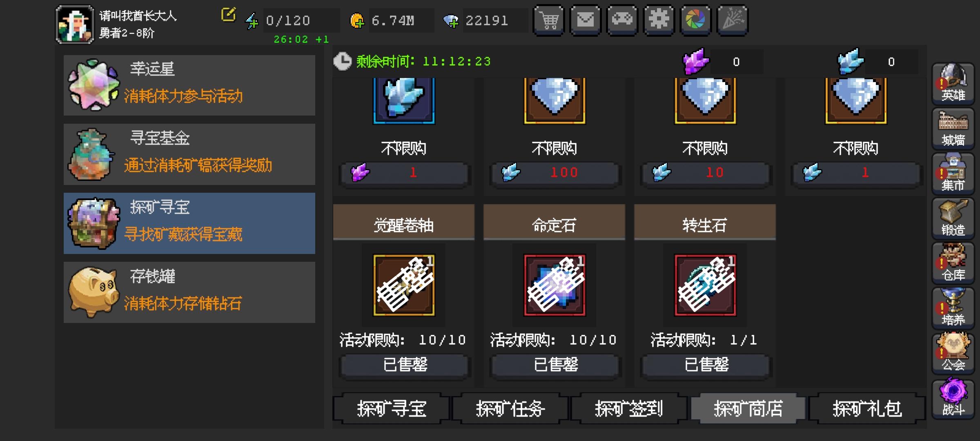
Task: Switch to 探矿寻宝 tab
Action: (391, 408)
